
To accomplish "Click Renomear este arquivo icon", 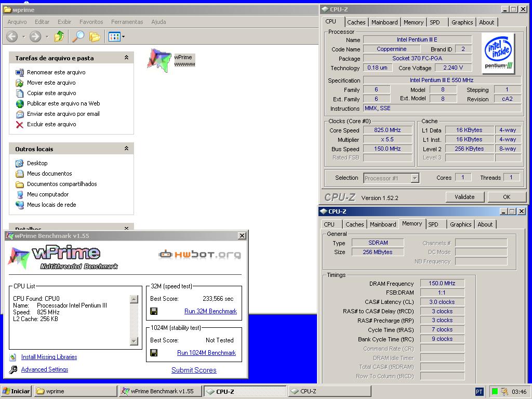I will click(20, 72).
